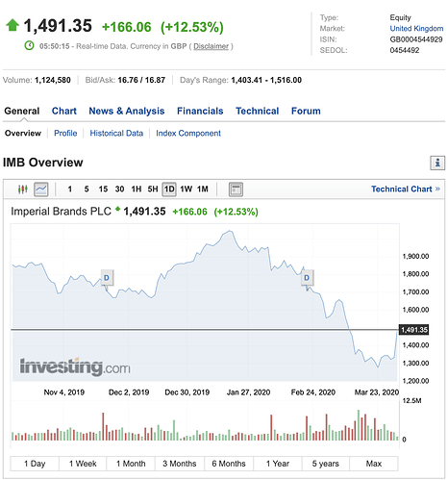The width and height of the screenshot is (448, 480).
Task: Open Historical Data sub-tab
Action: [116, 133]
